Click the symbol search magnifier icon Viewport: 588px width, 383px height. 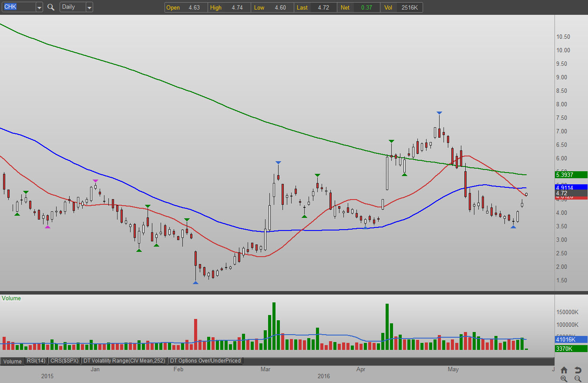tap(51, 7)
